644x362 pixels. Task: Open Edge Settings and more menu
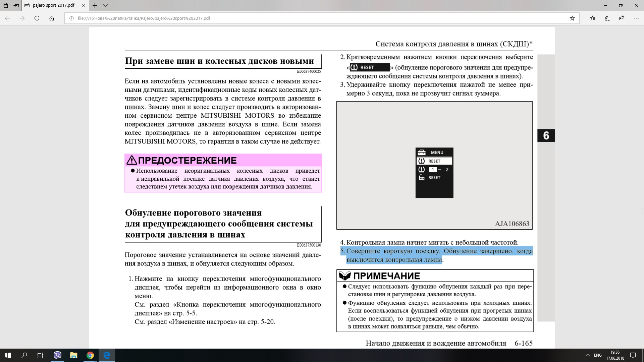636,18
